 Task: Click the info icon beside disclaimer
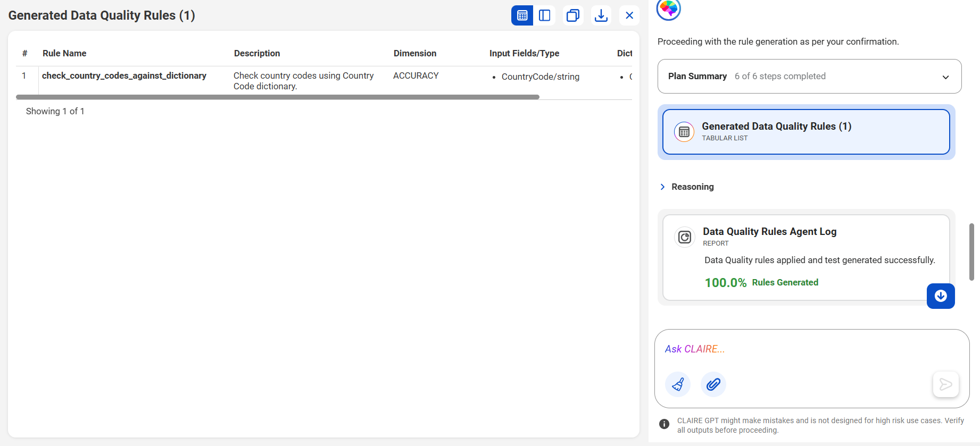tap(664, 424)
